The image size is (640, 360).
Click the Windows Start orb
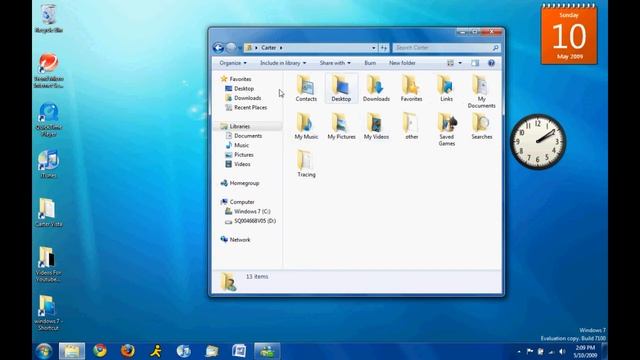44,351
